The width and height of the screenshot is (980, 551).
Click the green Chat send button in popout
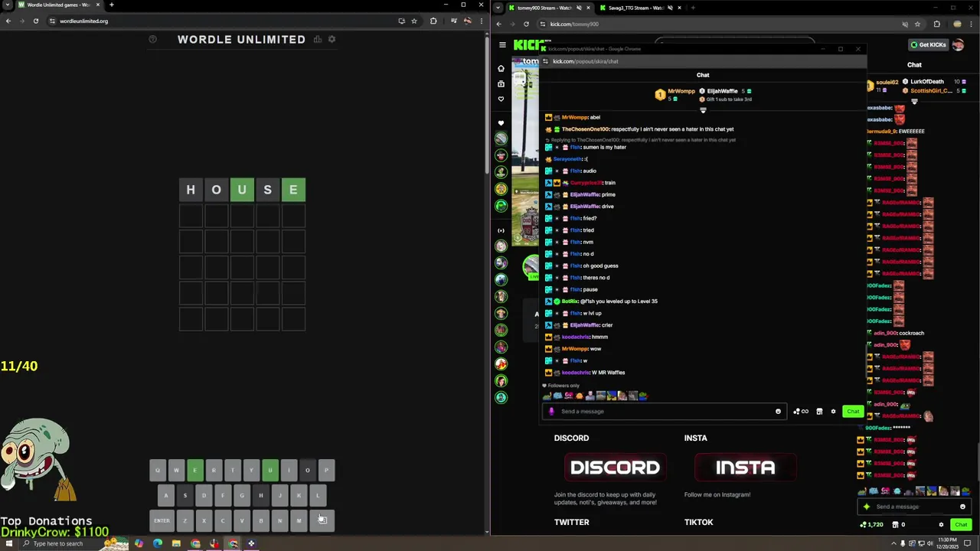click(x=853, y=411)
